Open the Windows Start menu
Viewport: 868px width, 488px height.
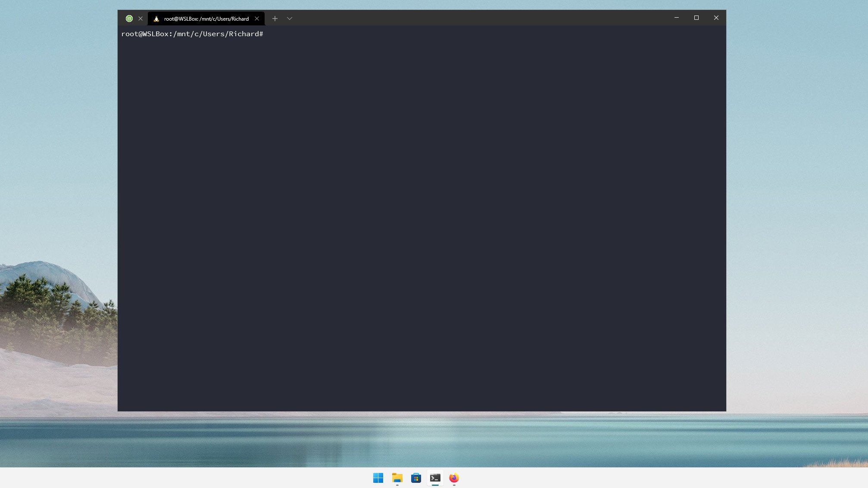378,478
